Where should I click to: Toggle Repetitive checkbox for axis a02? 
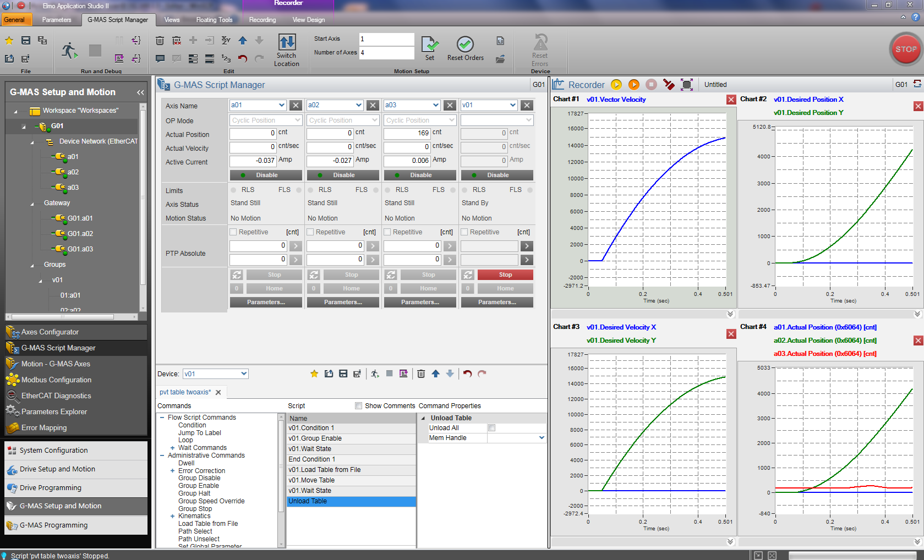(310, 232)
